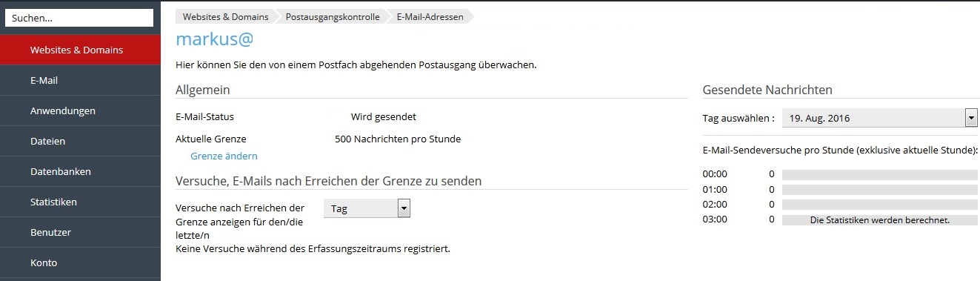The width and height of the screenshot is (980, 281).
Task: Go to Benutzer section
Action: tap(80, 233)
